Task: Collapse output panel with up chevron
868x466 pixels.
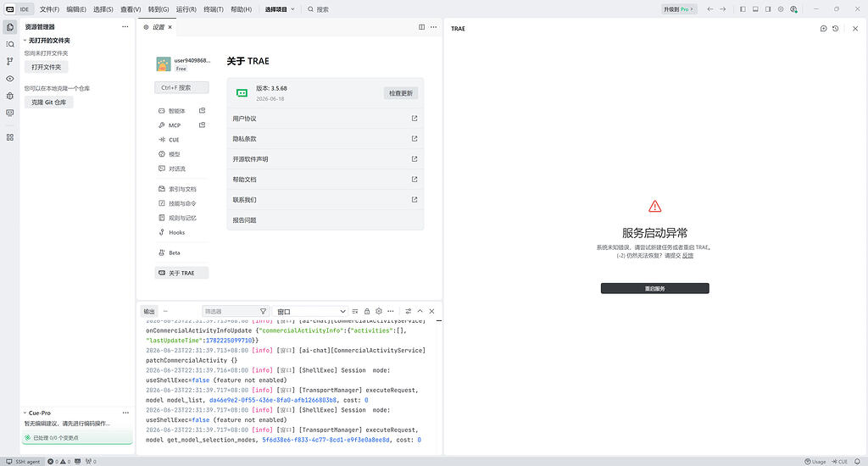Action: (420, 311)
